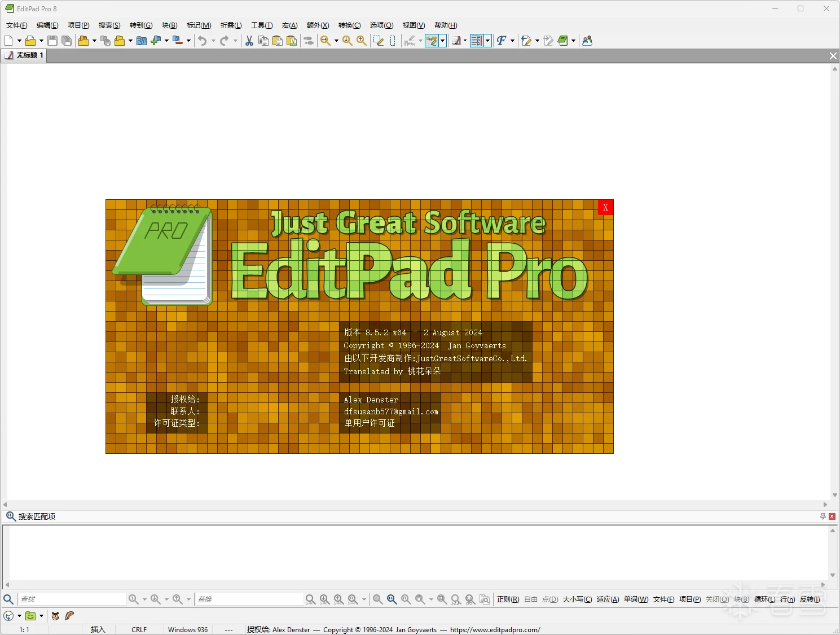
Task: Pin the 搜索匹配项 panel
Action: [823, 516]
